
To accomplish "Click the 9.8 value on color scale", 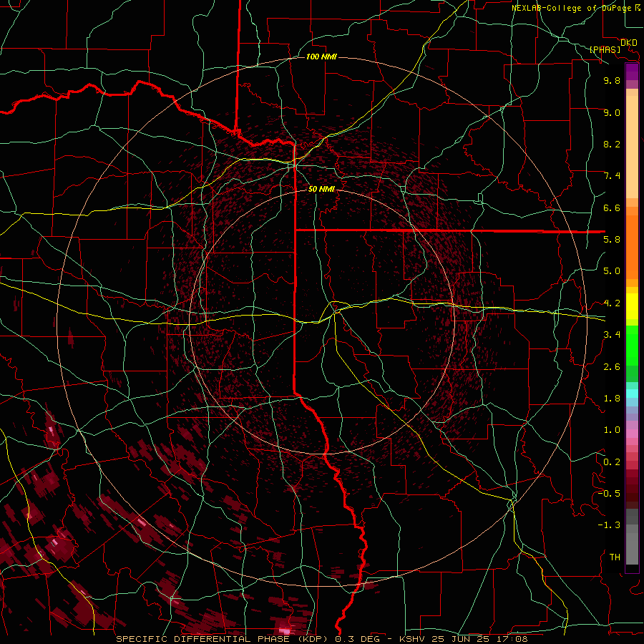I will click(x=612, y=80).
